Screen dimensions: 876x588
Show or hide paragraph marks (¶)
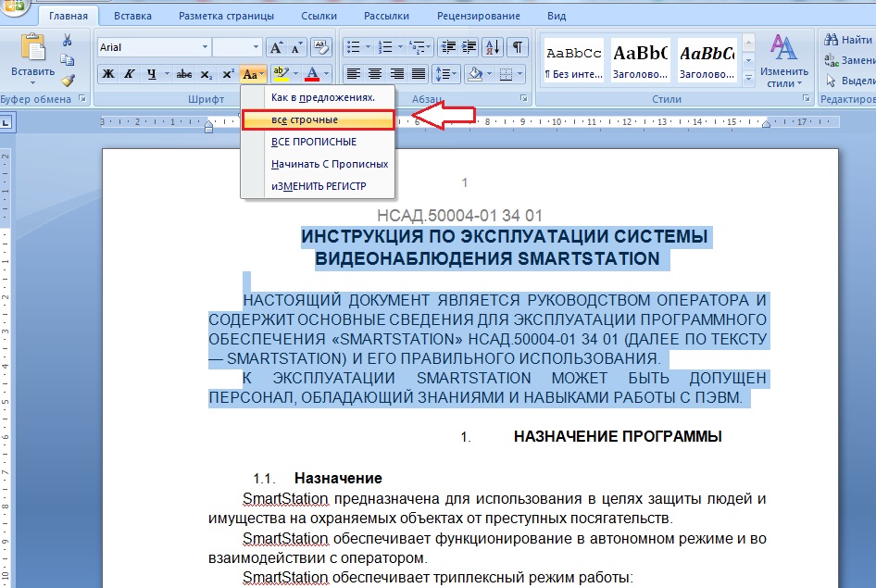(x=518, y=47)
